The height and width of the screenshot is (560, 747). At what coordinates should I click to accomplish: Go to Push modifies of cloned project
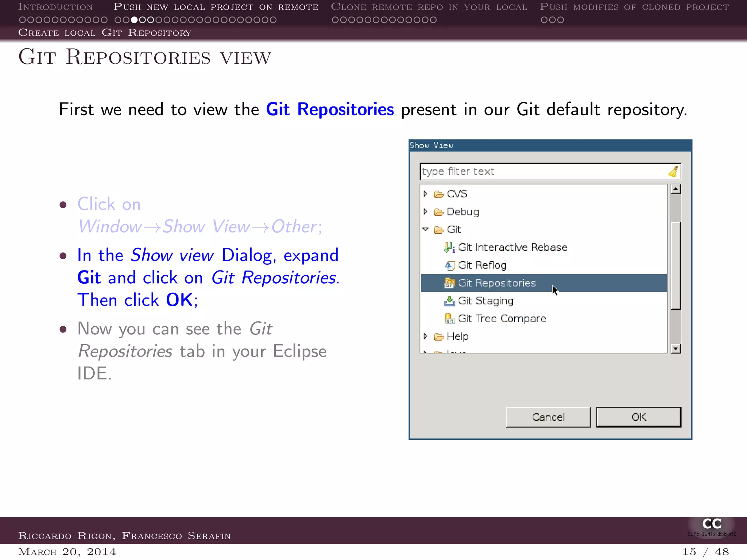coord(634,7)
